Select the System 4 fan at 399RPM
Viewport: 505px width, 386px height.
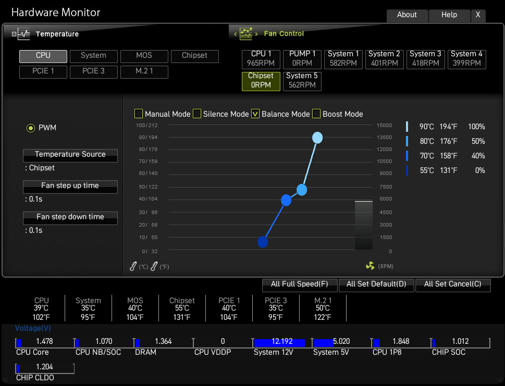pyautogui.click(x=467, y=59)
